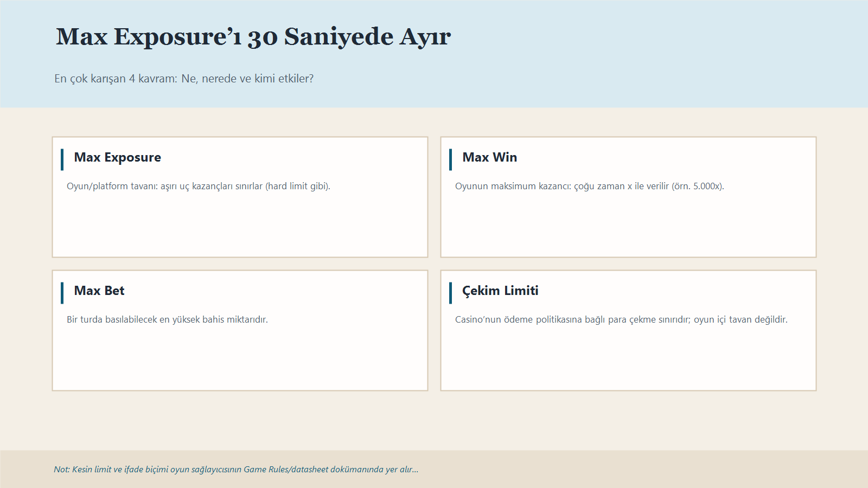Click the phrase "oyun içi tavan değildir"
868x488 pixels.
click(x=741, y=320)
